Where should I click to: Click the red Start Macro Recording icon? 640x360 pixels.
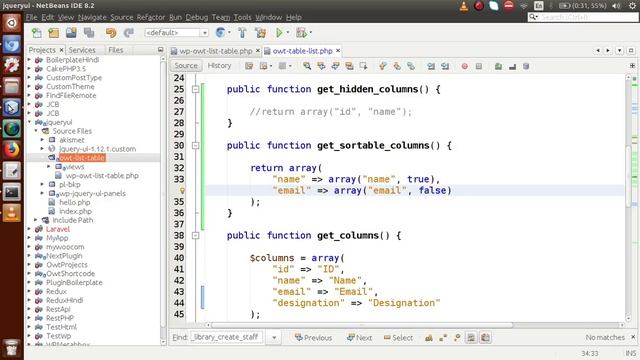(464, 66)
